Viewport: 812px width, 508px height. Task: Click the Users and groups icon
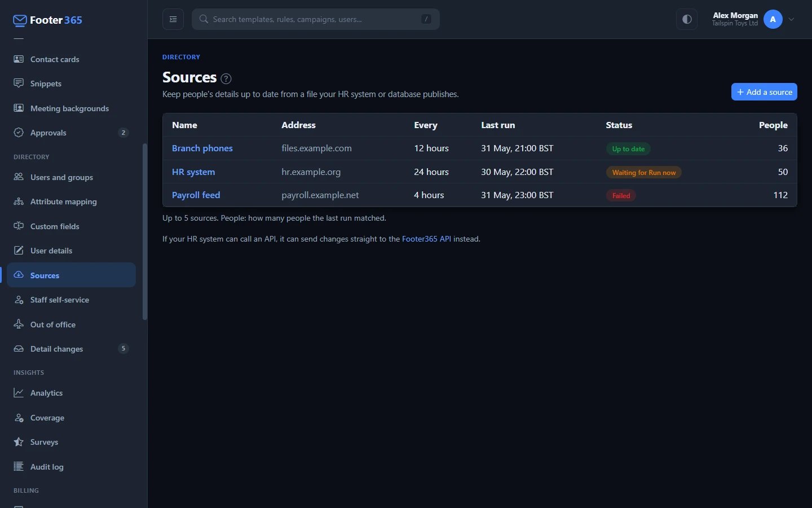[x=19, y=177]
